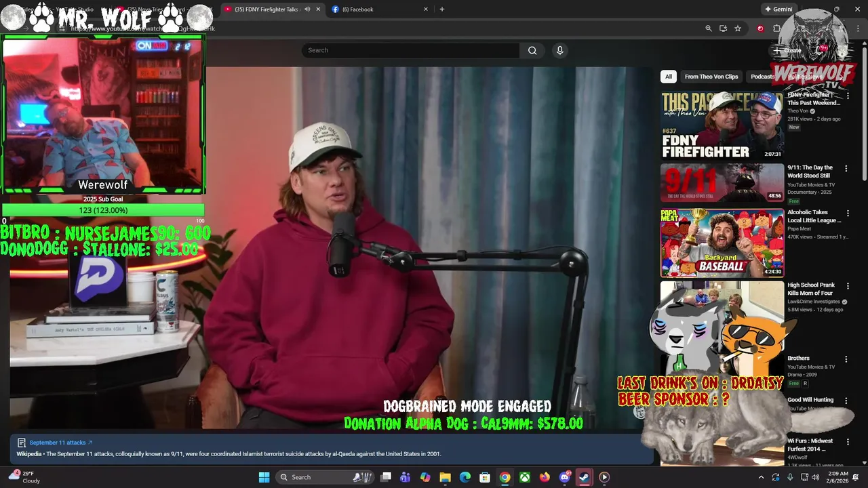Open Copilot from the taskbar
Image resolution: width=868 pixels, height=488 pixels.
coord(425,477)
